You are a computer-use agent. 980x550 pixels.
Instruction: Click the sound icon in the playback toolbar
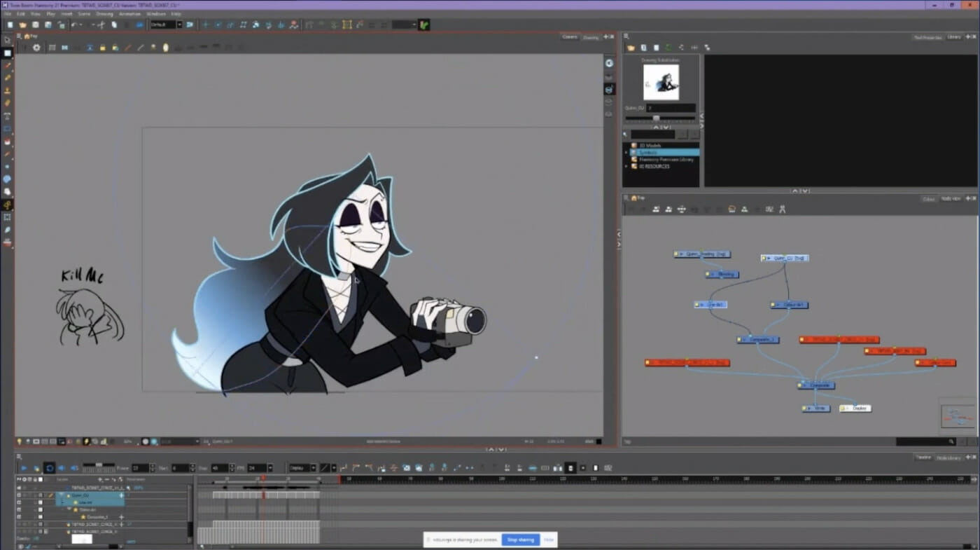tap(62, 467)
